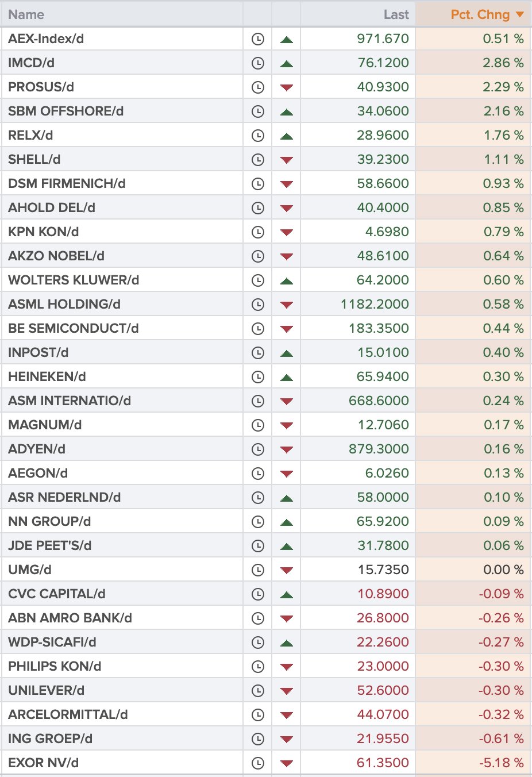
Task: Select the AEGON/d row name
Action: [x=38, y=474]
